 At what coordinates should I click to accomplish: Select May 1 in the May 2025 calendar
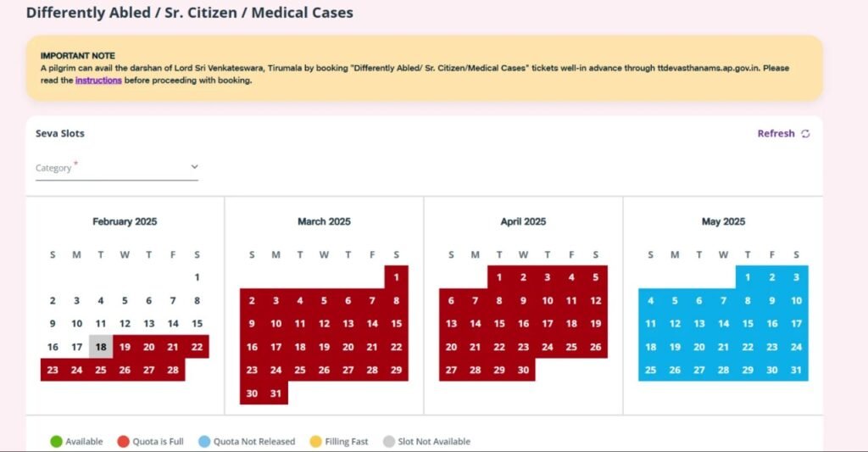click(x=748, y=277)
